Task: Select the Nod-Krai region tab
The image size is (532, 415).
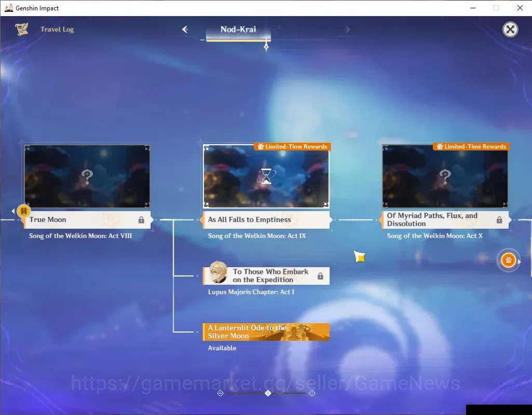Action: pos(238,30)
